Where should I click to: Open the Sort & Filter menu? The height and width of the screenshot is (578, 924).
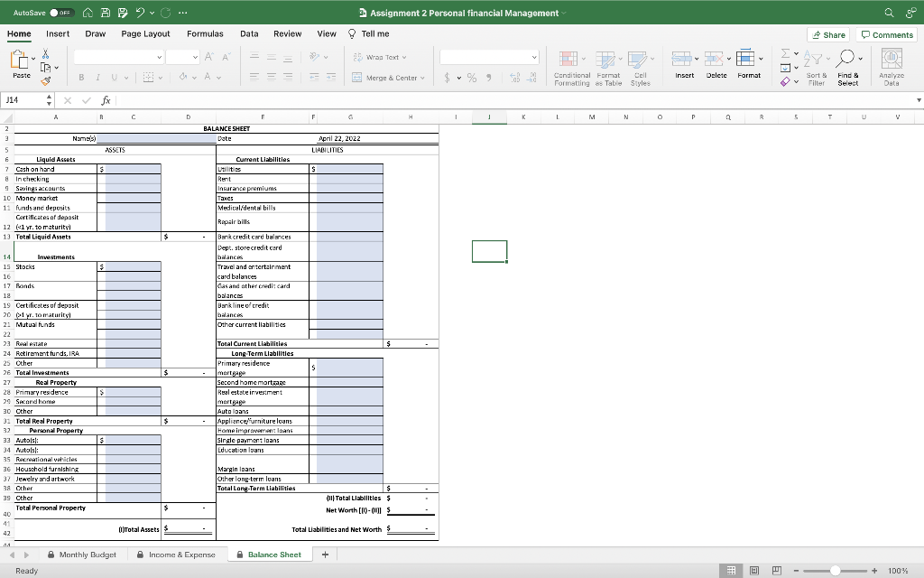[816, 69]
